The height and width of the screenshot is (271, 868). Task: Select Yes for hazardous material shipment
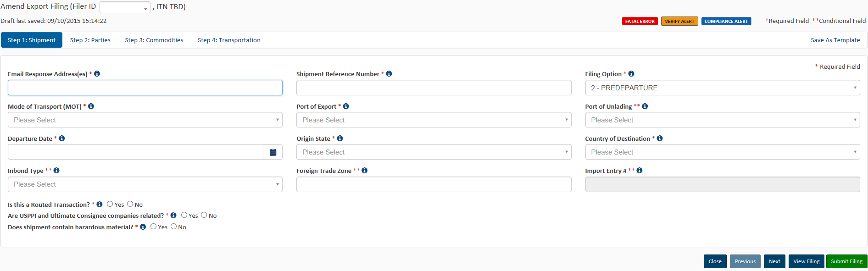[x=154, y=227]
